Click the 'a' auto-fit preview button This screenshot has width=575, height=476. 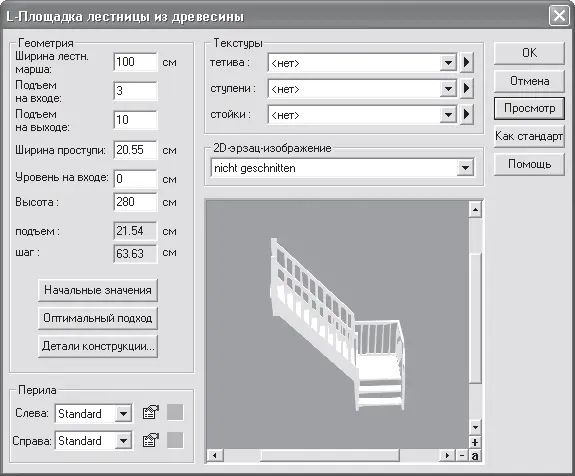point(475,456)
